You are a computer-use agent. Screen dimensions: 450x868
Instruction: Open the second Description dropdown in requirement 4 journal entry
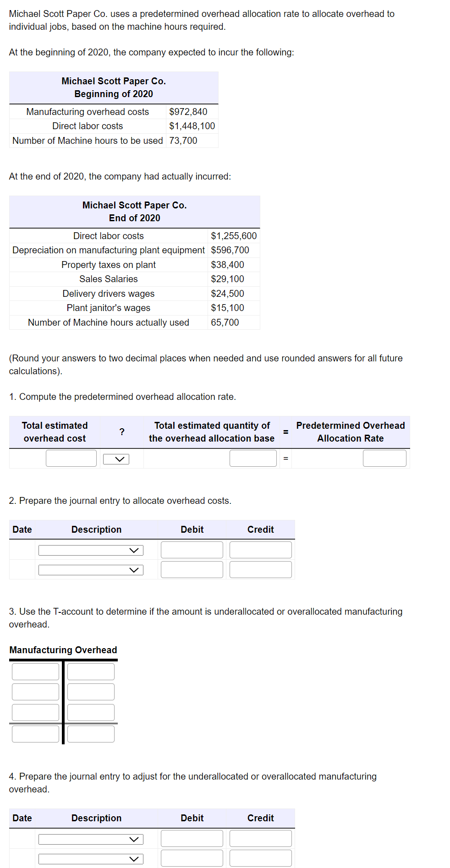click(91, 858)
